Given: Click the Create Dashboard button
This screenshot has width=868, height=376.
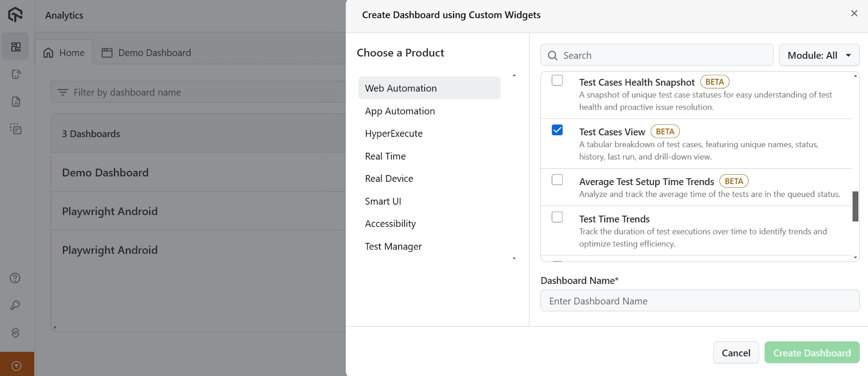Looking at the screenshot, I should click(812, 353).
